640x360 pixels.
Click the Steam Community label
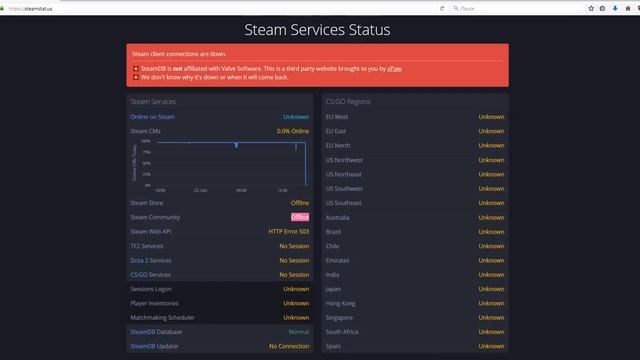pyautogui.click(x=155, y=217)
